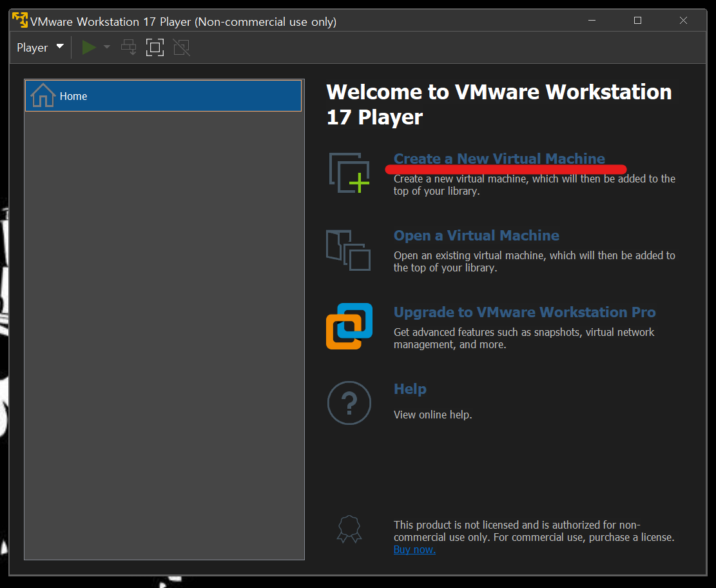Open the Player dropdown menu
Viewport: 716px width, 588px height.
[40, 48]
